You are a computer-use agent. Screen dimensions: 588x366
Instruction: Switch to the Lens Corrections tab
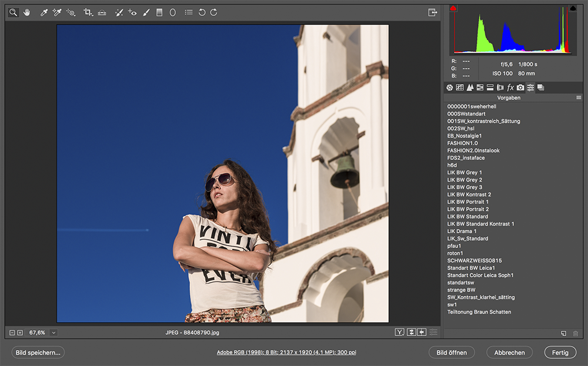[x=500, y=88]
